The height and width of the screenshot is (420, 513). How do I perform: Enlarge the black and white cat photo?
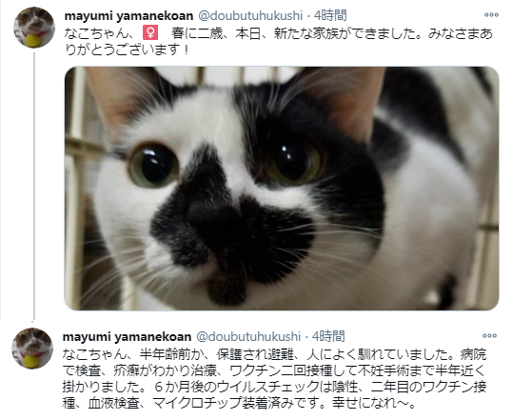(x=282, y=189)
